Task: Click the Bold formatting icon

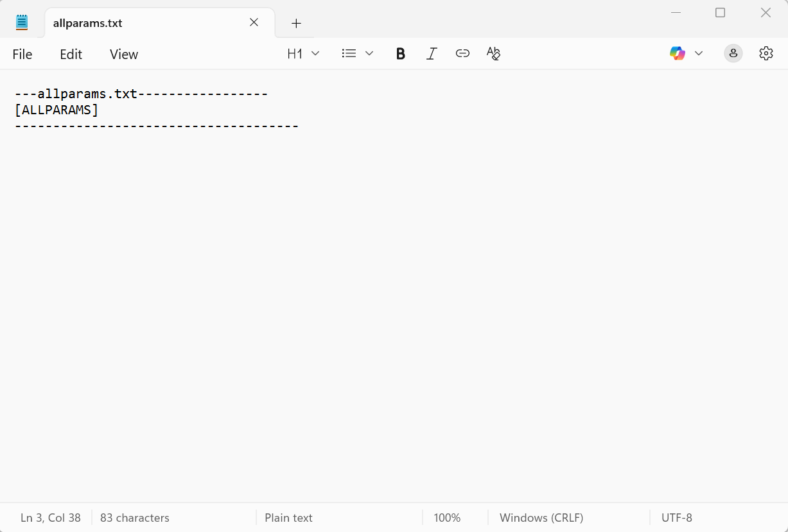Action: click(400, 54)
